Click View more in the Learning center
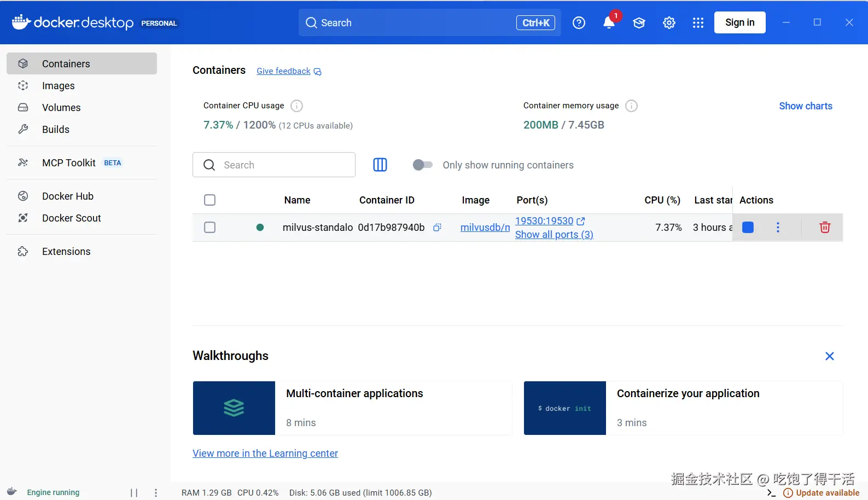This screenshot has height=500, width=868. [x=265, y=453]
